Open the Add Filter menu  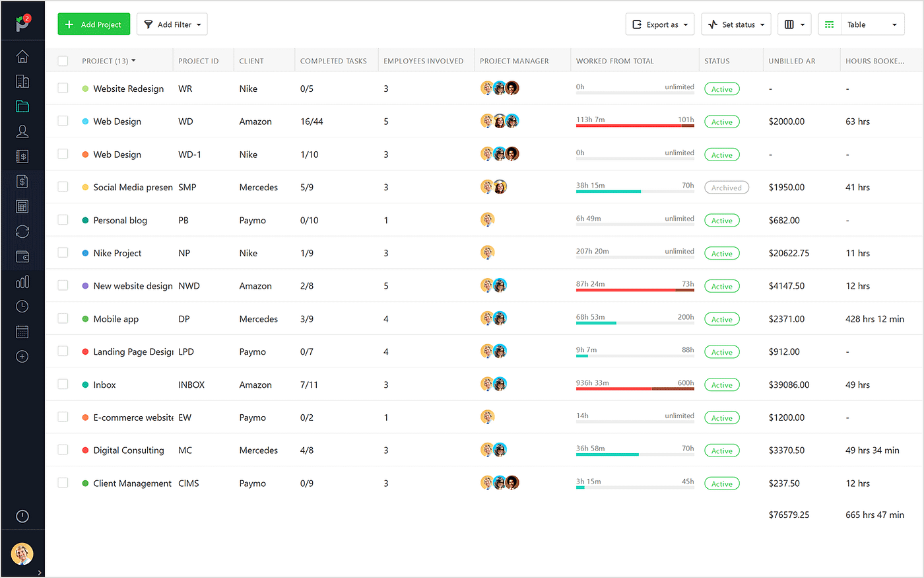pos(172,24)
